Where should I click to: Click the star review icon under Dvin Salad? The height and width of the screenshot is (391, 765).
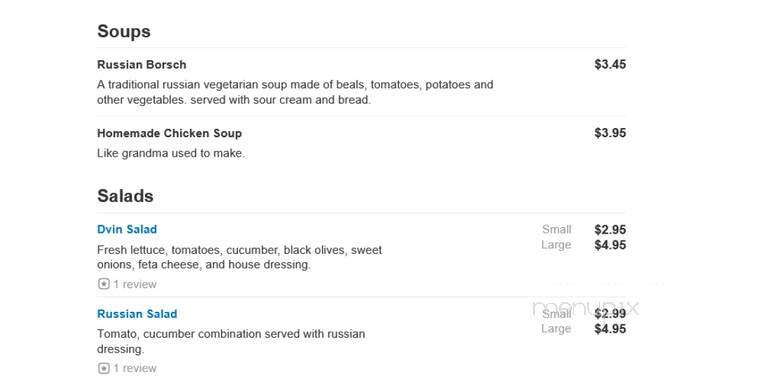point(103,284)
